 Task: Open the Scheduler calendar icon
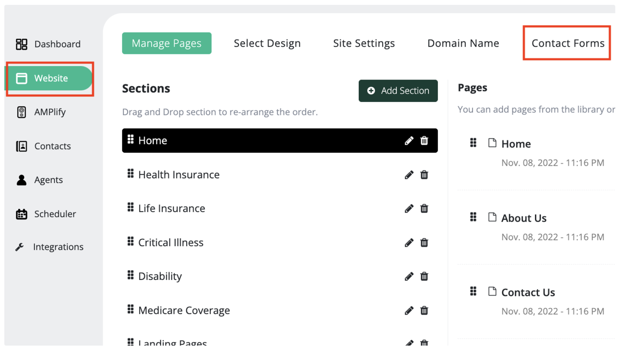point(21,214)
